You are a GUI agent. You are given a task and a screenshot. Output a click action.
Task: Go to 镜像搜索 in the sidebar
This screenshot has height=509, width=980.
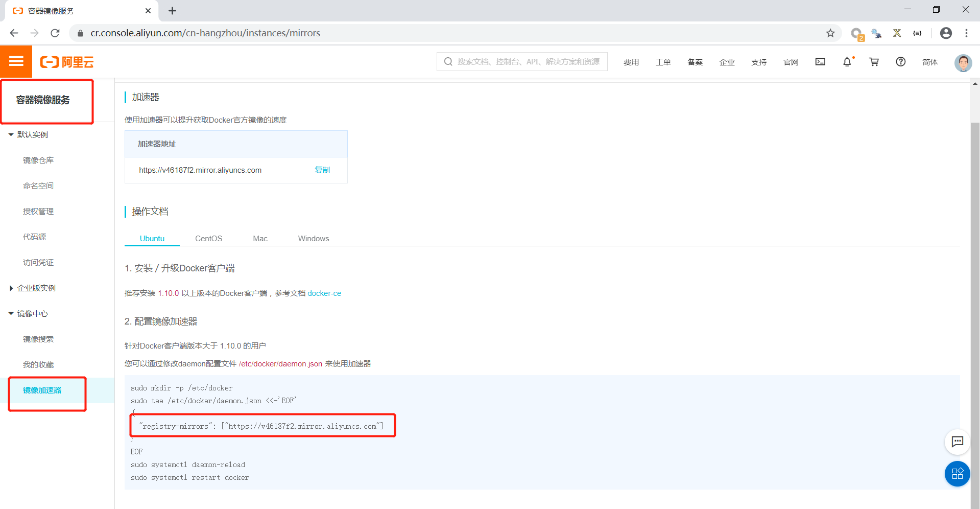click(x=38, y=339)
